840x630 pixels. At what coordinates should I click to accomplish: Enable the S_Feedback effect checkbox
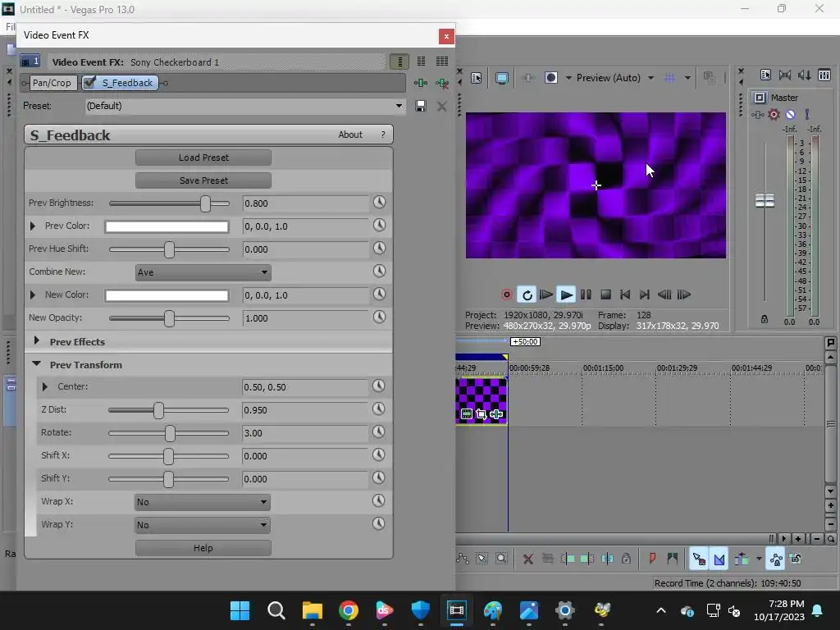90,83
